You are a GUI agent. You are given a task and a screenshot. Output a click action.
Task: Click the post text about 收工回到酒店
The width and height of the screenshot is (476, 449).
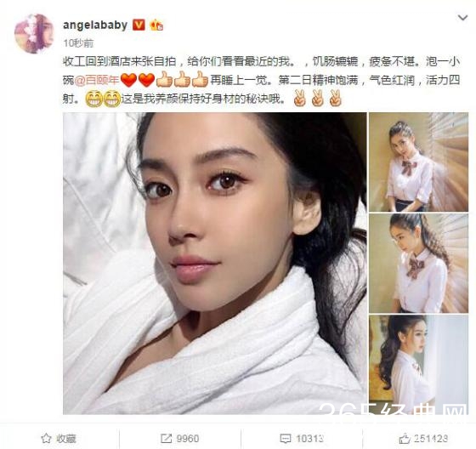pos(261,80)
